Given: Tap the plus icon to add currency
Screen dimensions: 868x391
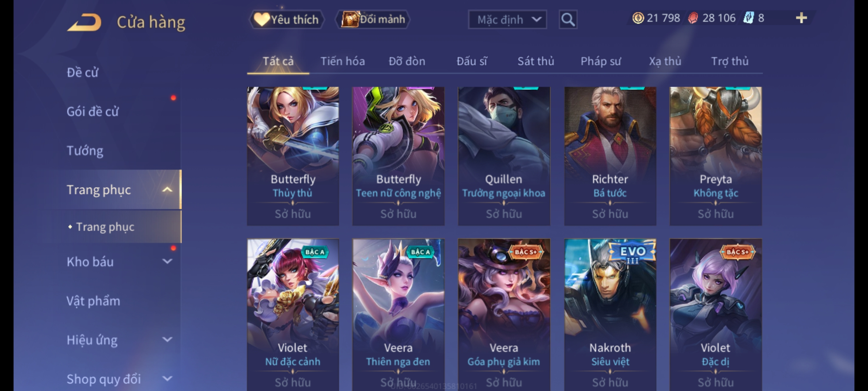Looking at the screenshot, I should (801, 18).
